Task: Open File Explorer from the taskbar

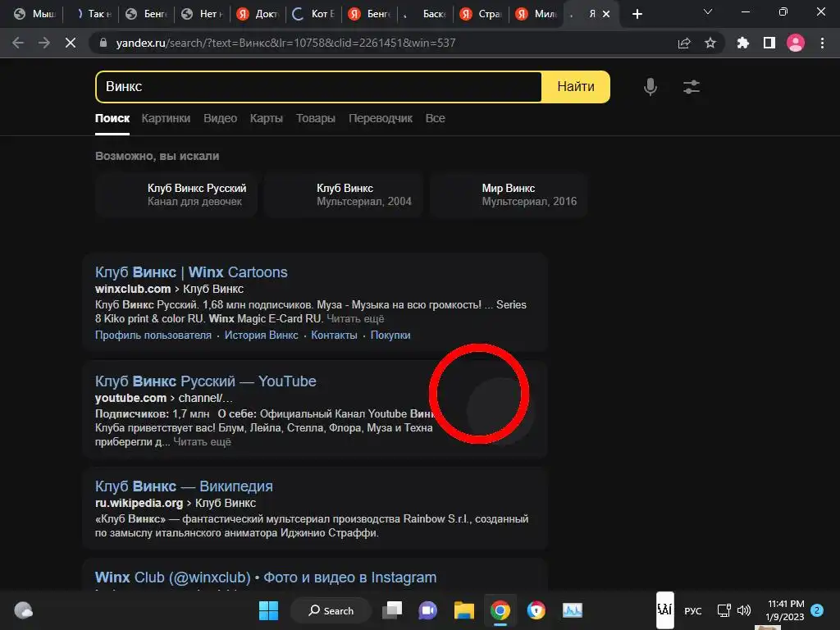Action: coord(464,610)
